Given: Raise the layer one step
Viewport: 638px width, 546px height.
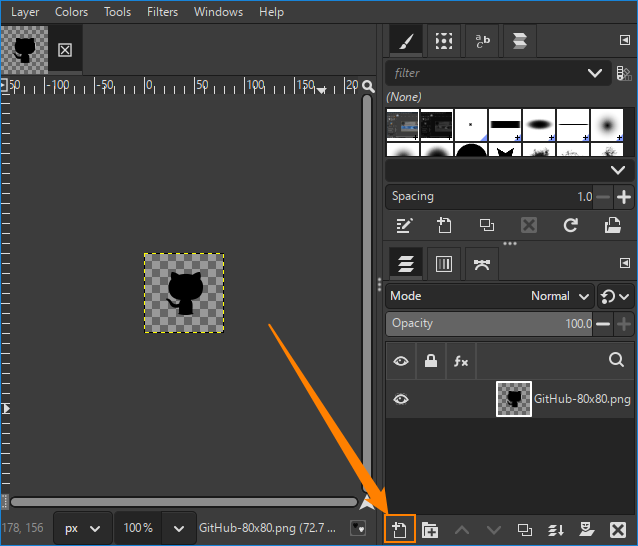Looking at the screenshot, I should [462, 530].
